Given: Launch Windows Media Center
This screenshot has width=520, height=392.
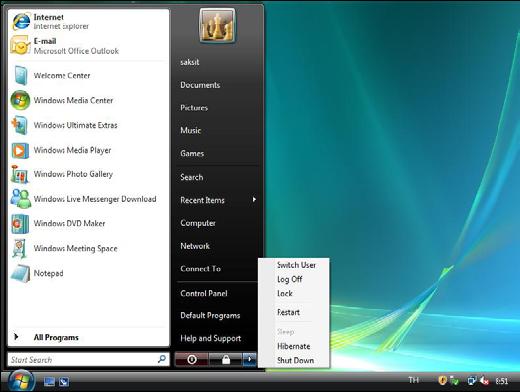Looking at the screenshot, I should pyautogui.click(x=88, y=100).
